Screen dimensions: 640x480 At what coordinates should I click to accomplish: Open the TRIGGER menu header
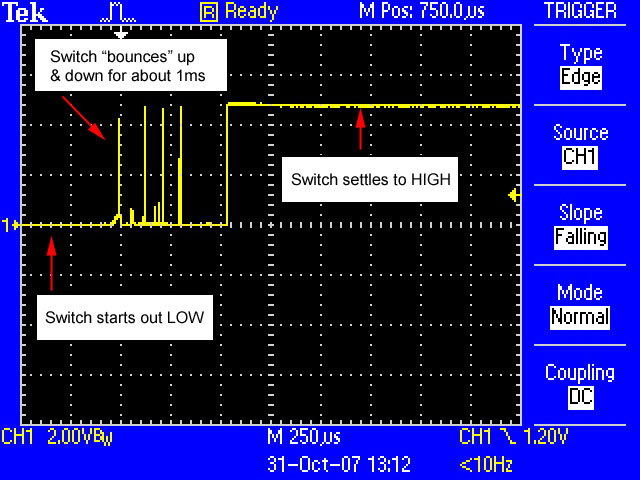[580, 12]
